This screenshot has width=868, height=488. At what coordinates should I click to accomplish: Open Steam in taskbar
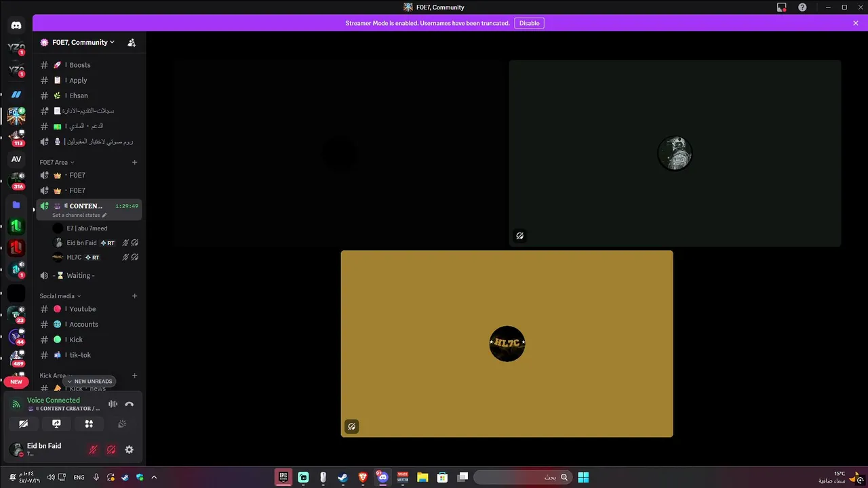(x=342, y=477)
